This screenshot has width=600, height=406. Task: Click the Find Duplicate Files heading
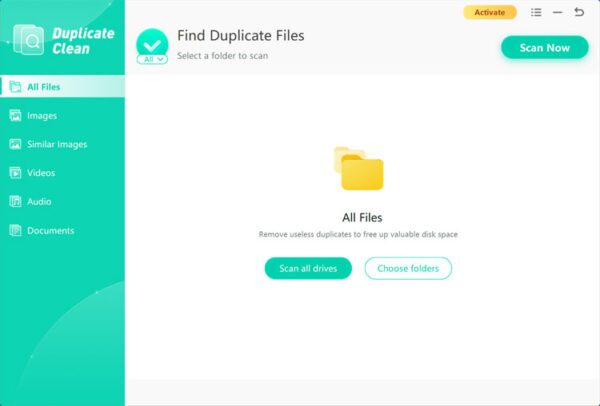pos(241,36)
